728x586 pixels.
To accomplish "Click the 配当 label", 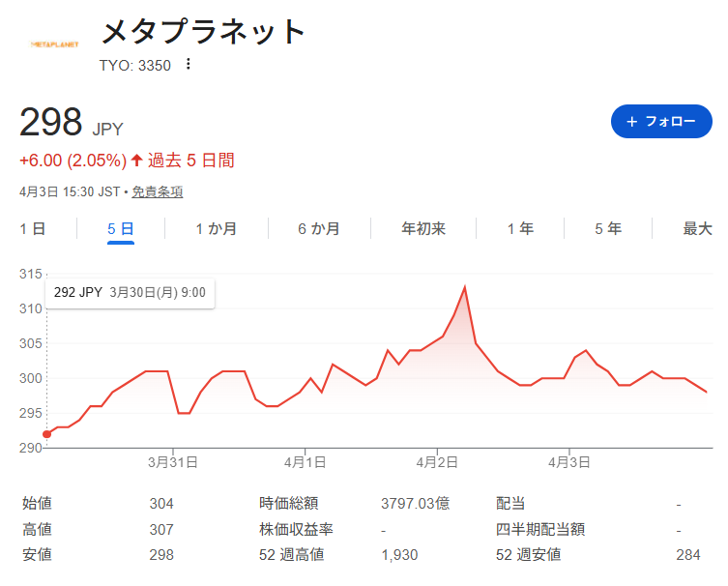I will (x=510, y=504).
